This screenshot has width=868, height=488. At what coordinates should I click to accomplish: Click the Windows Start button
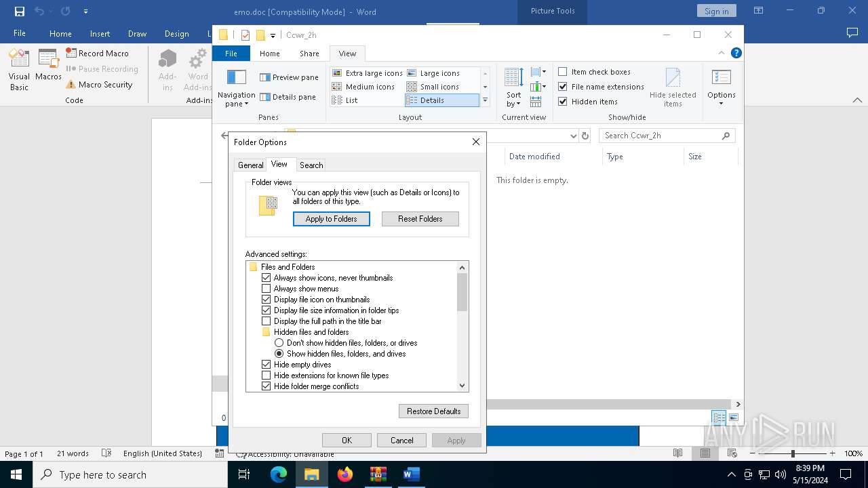pyautogui.click(x=16, y=474)
